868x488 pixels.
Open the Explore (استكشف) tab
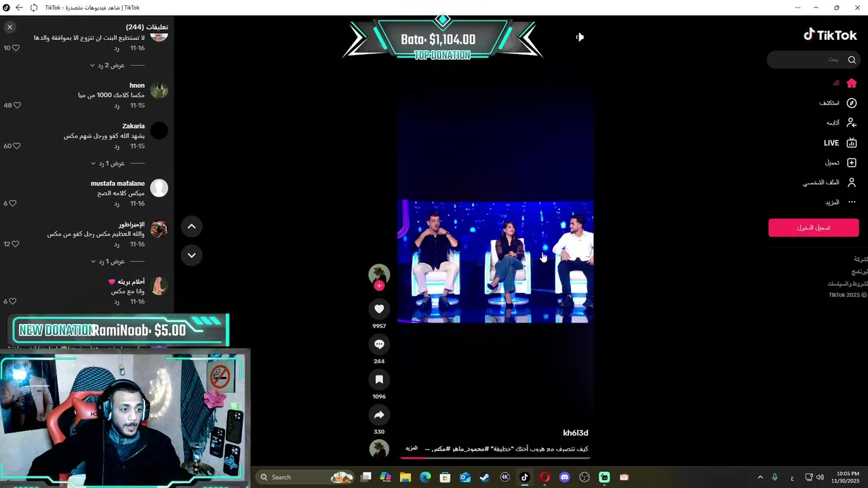838,103
